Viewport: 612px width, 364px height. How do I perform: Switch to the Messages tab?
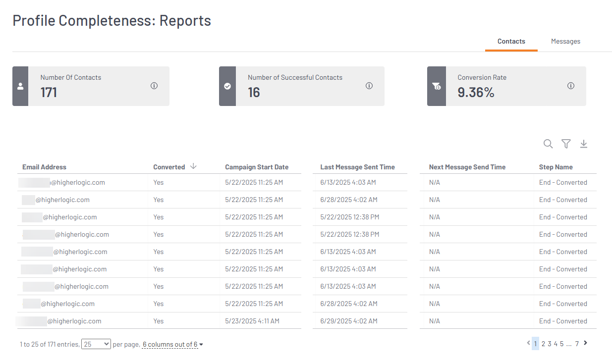(x=565, y=41)
